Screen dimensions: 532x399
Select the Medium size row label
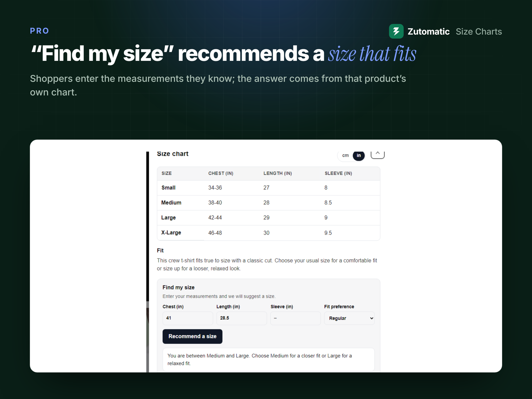171,202
